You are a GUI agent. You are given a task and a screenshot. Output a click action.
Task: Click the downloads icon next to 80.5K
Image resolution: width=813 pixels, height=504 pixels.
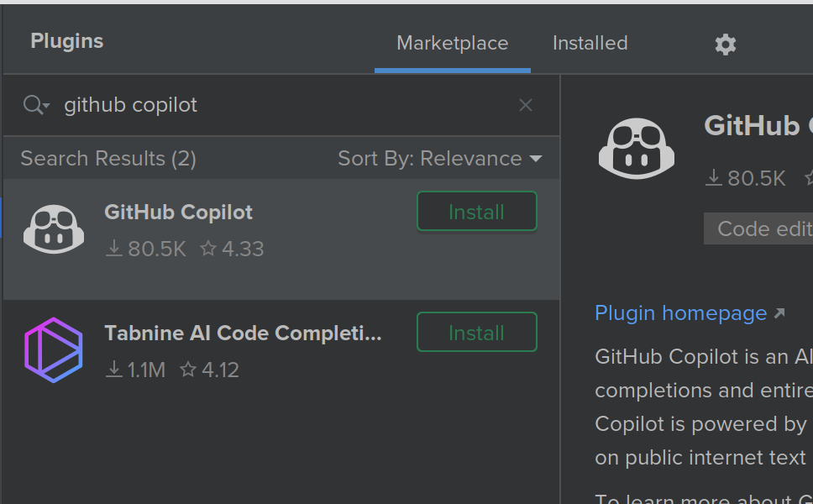(x=113, y=249)
